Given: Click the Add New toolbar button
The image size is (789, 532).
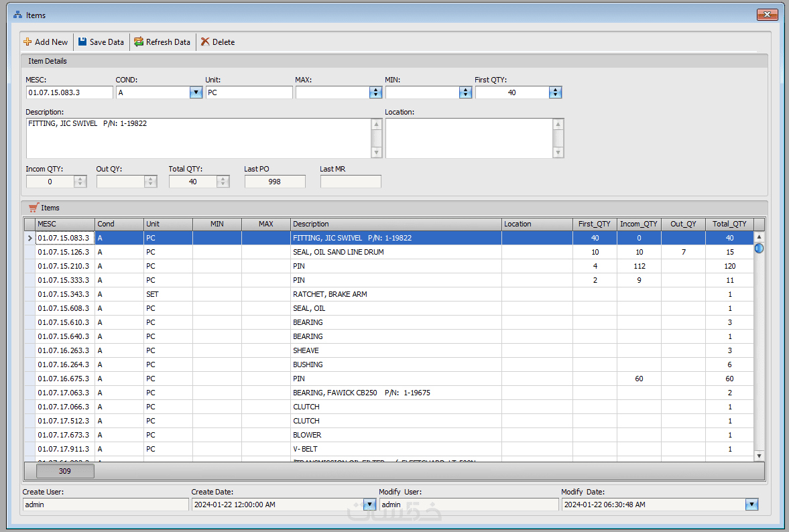Looking at the screenshot, I should point(46,42).
